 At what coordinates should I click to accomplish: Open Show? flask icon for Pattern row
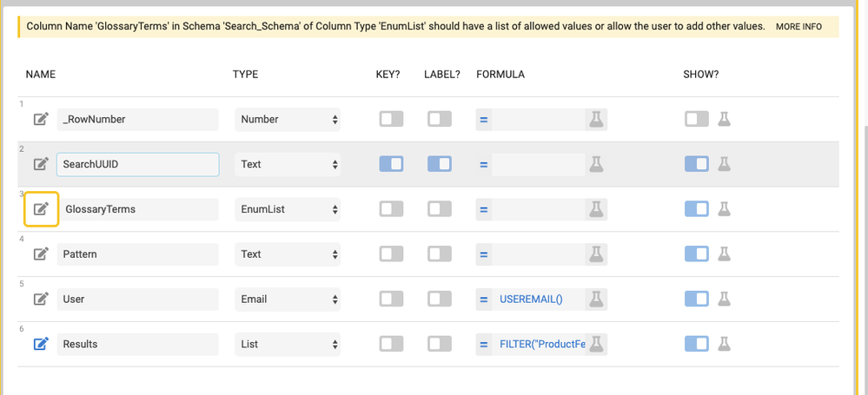pyautogui.click(x=724, y=253)
